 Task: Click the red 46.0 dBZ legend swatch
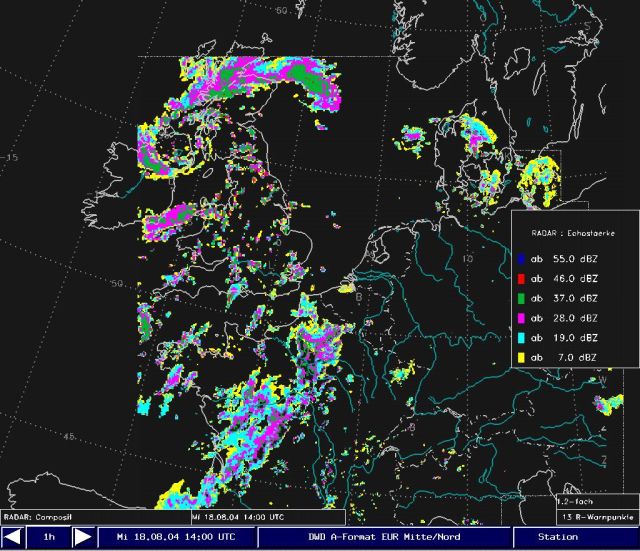[522, 278]
